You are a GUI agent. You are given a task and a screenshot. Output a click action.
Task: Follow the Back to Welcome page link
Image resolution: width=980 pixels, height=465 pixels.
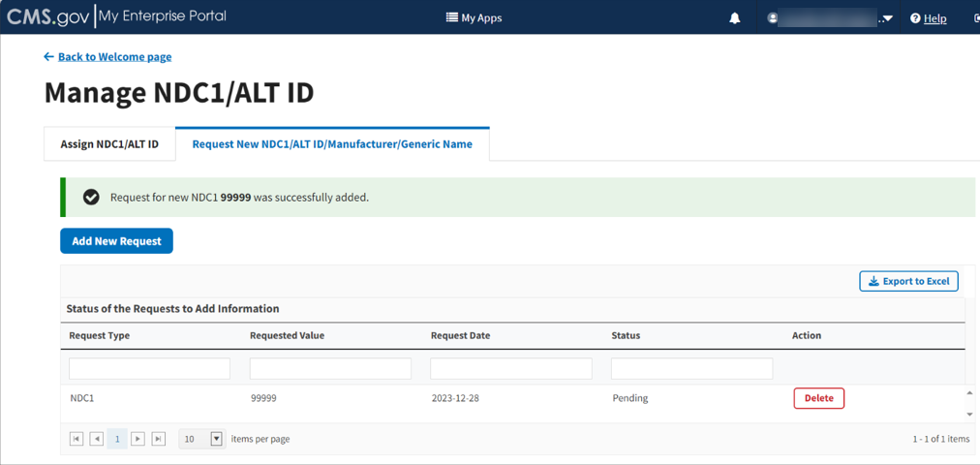click(x=114, y=57)
